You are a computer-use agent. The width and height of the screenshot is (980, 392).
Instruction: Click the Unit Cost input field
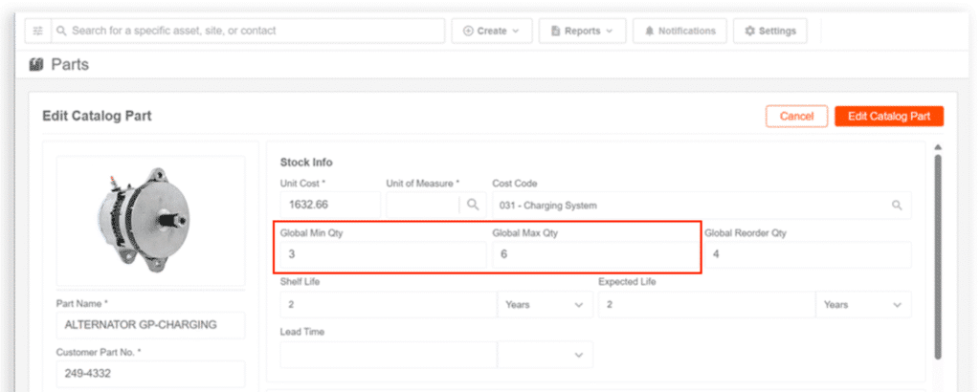[x=329, y=205]
